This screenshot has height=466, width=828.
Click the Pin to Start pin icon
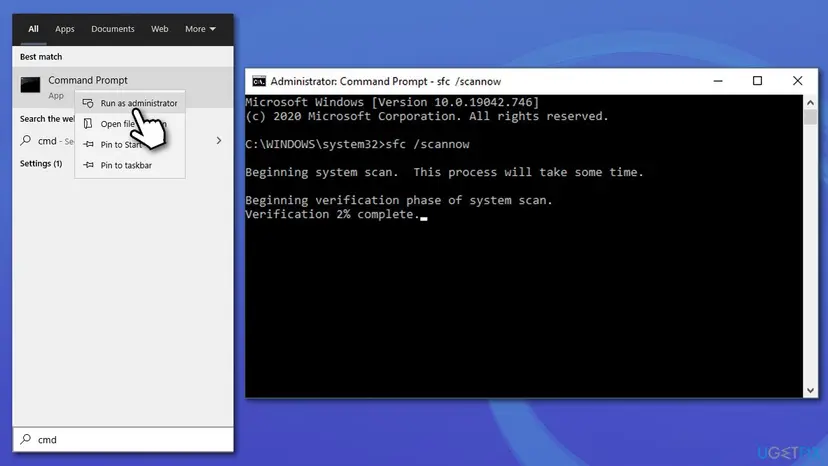point(88,144)
